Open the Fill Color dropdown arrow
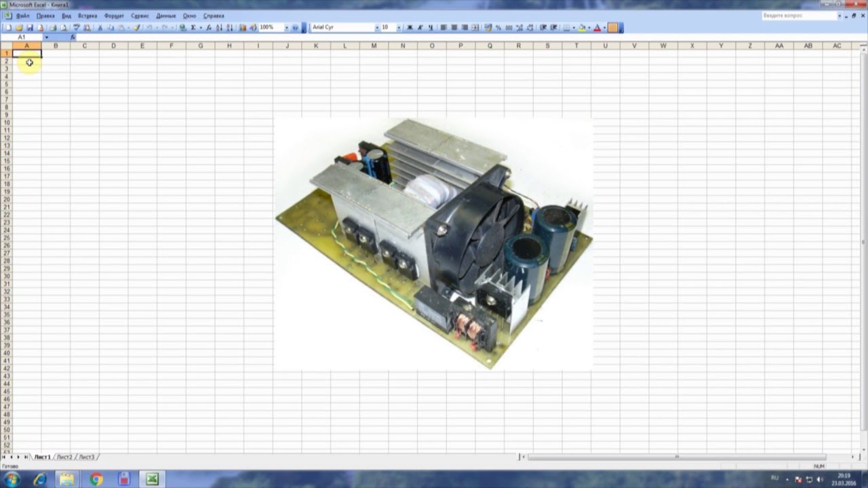The width and height of the screenshot is (868, 488). [589, 28]
